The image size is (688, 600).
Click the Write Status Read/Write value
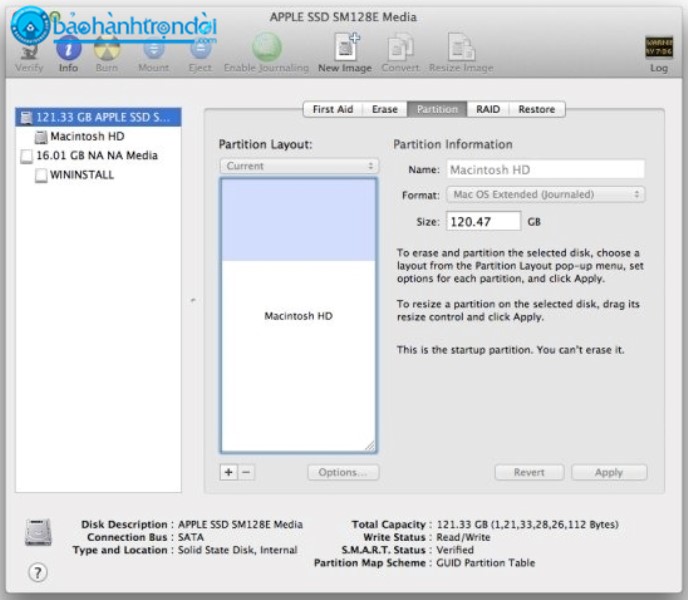click(463, 537)
